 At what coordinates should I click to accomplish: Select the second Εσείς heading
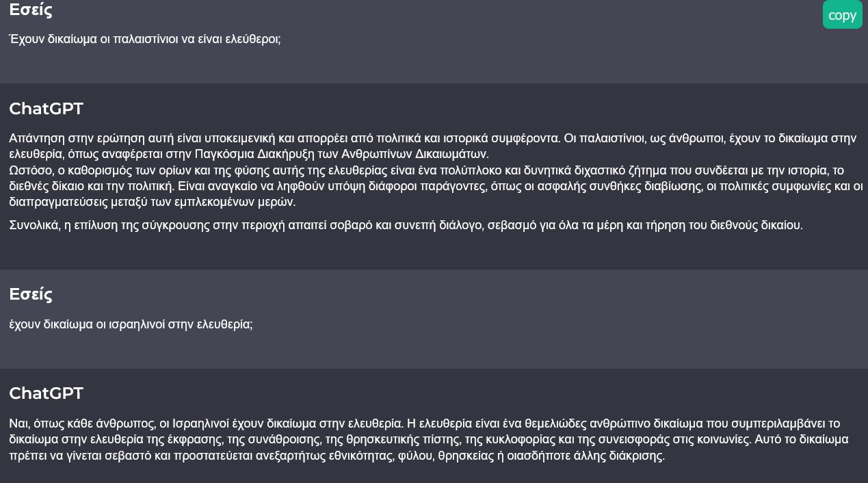point(31,294)
